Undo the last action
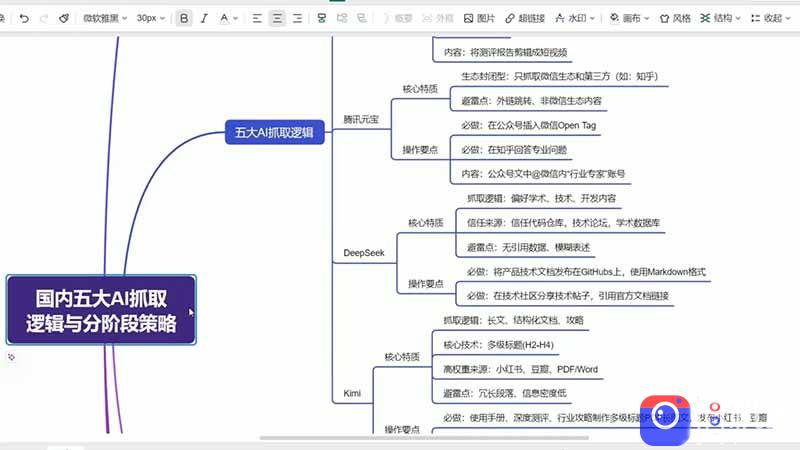Screen dimensions: 800x450 (x=24, y=18)
